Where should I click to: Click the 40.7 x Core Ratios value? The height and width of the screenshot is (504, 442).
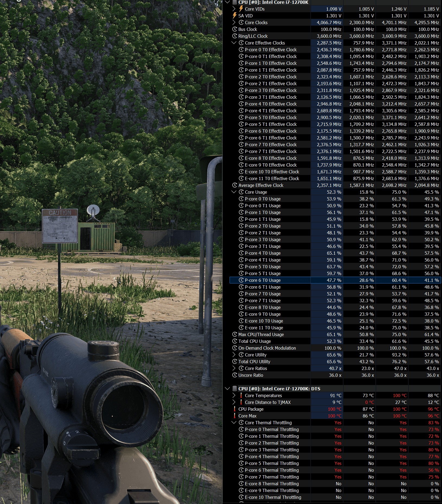click(x=335, y=368)
